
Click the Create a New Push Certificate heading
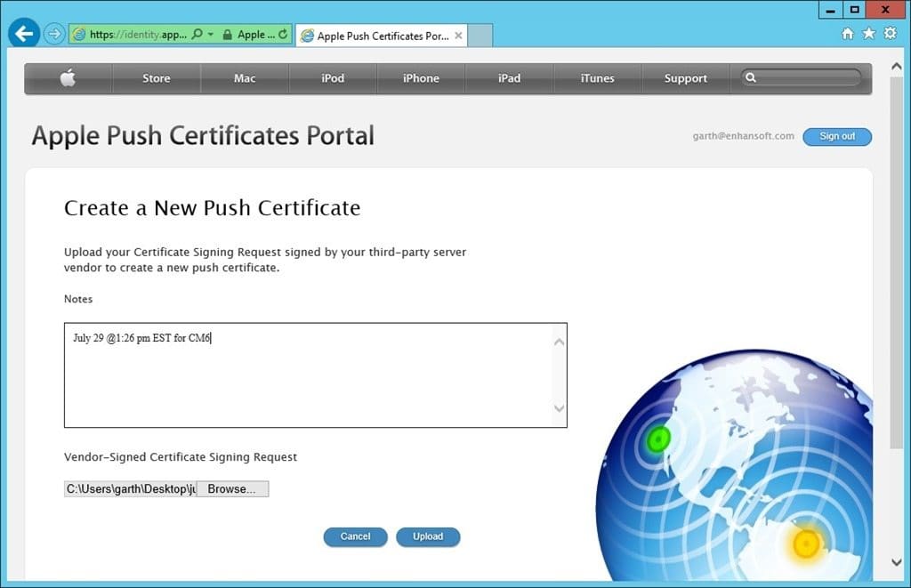[x=212, y=207]
